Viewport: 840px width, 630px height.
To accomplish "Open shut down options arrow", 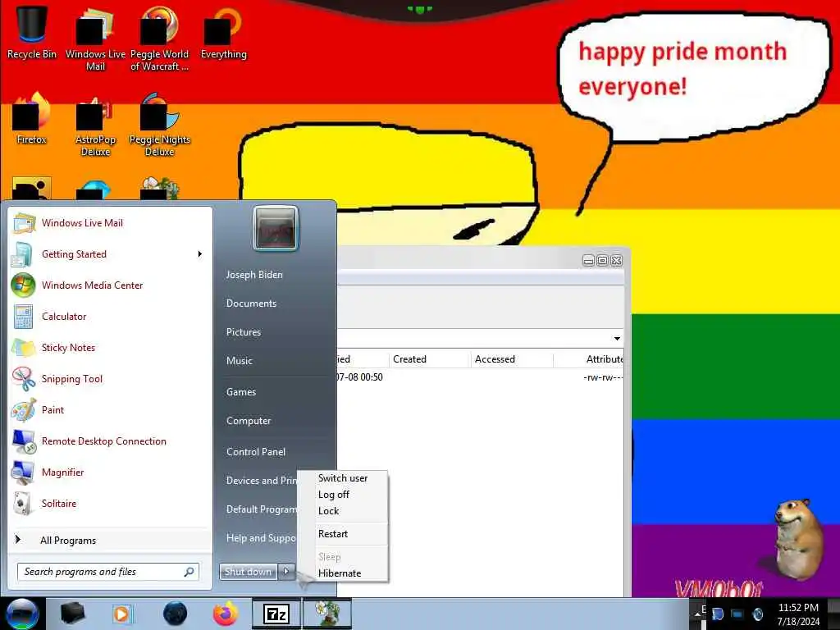I will point(286,572).
